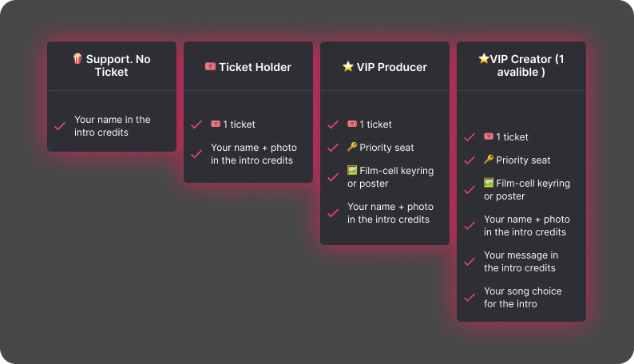Viewport: 634px width, 364px height.
Task: Click the checkmark beside Support tier intro credits
Action: tap(60, 126)
